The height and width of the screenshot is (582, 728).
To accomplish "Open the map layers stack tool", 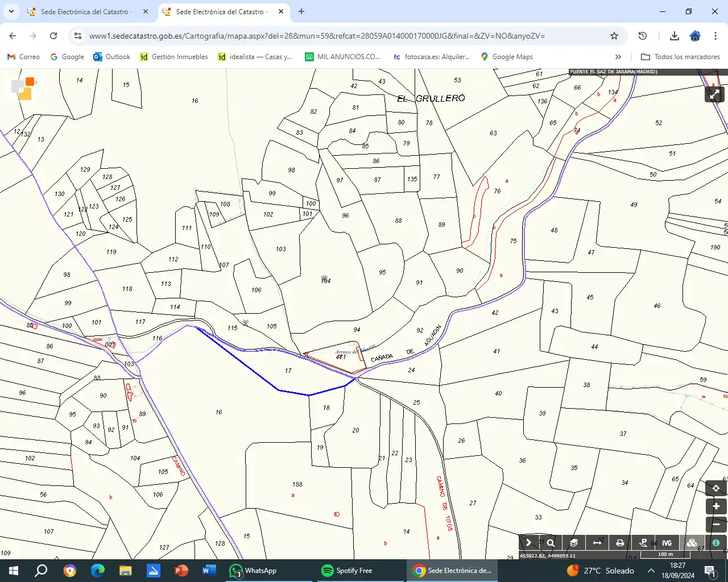I will click(x=574, y=543).
